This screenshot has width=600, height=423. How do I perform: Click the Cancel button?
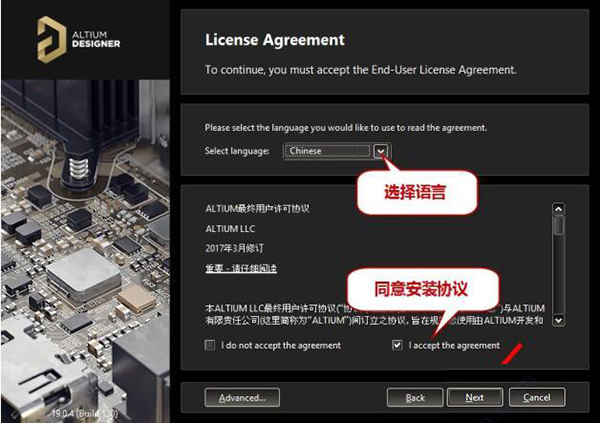pyautogui.click(x=537, y=397)
